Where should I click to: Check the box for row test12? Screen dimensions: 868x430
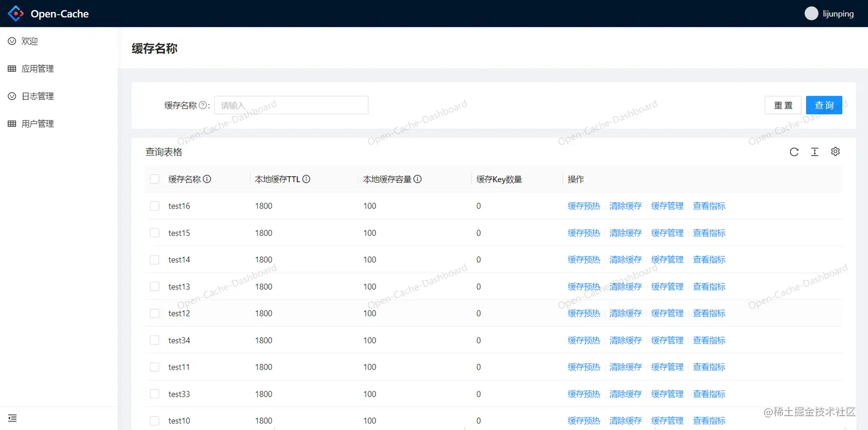tap(154, 313)
